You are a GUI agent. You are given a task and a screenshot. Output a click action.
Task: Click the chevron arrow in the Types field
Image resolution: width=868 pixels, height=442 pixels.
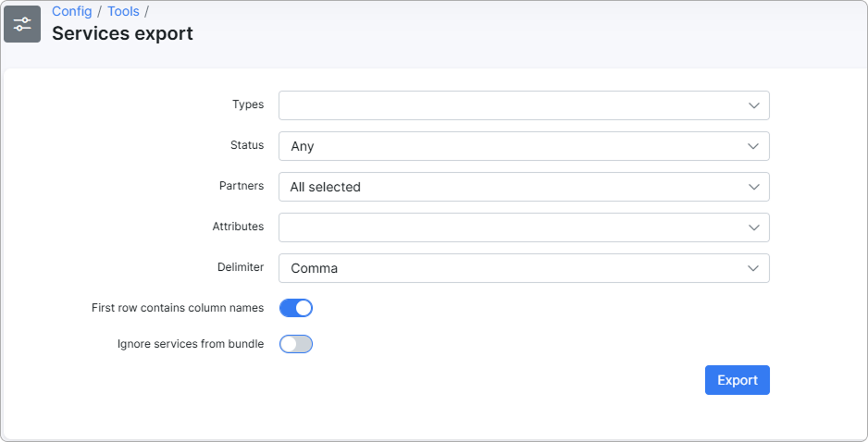(754, 105)
